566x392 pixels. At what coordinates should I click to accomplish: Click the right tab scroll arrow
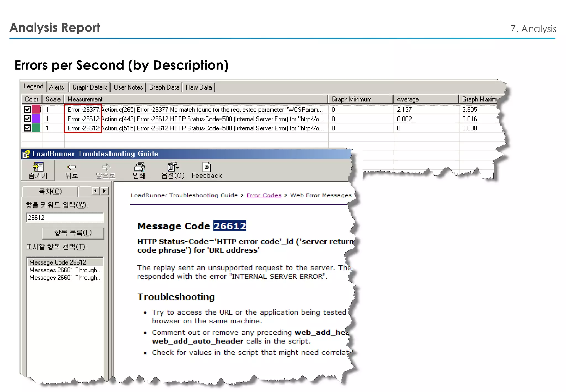pos(104,191)
